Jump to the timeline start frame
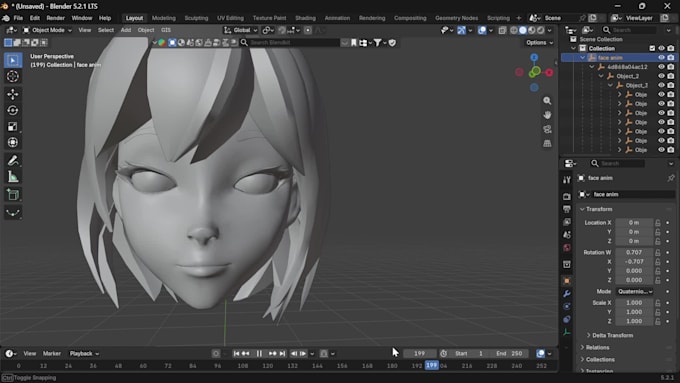The height and width of the screenshot is (383, 680). (x=236, y=354)
